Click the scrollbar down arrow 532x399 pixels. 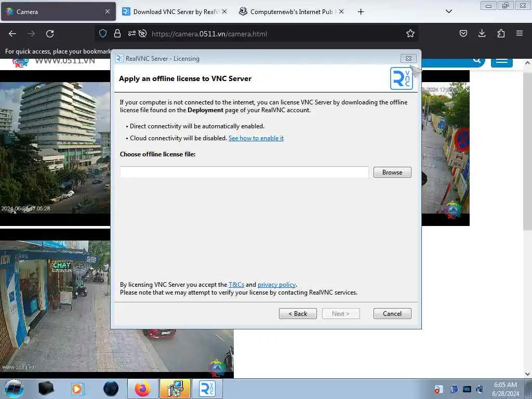pyautogui.click(x=527, y=374)
